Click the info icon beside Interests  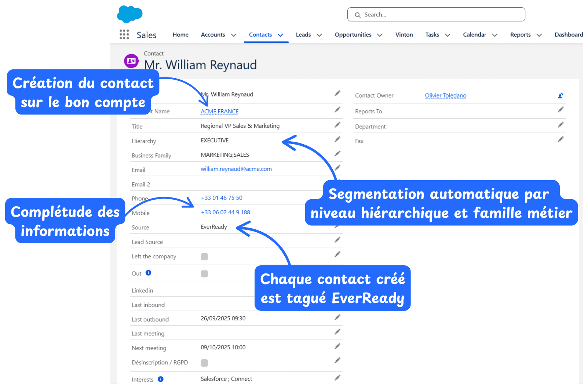[161, 379]
